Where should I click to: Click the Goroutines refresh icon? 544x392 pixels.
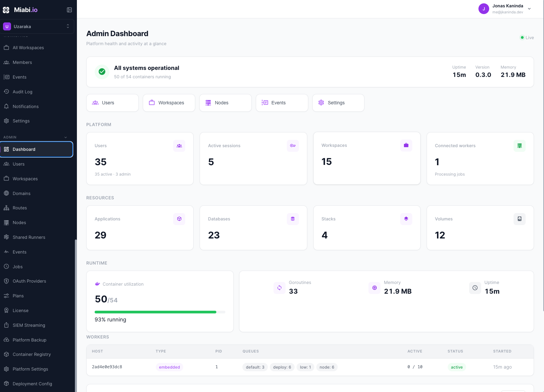tap(280, 288)
